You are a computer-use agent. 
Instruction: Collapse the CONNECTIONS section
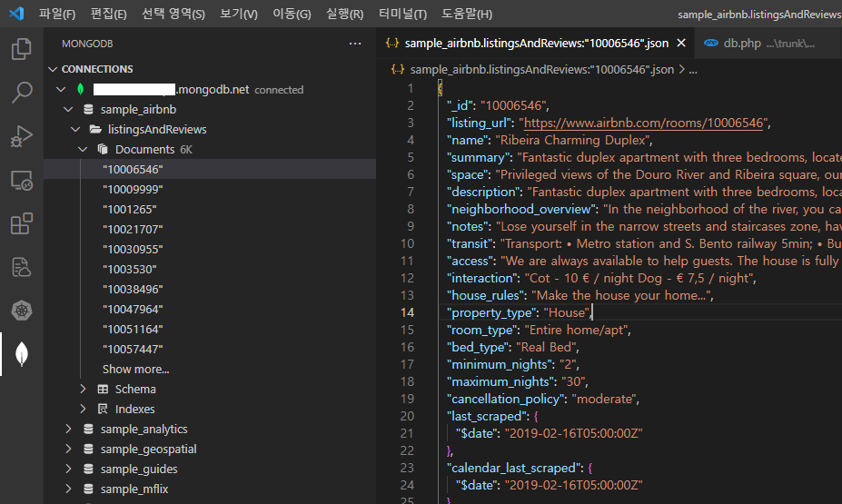click(x=53, y=69)
